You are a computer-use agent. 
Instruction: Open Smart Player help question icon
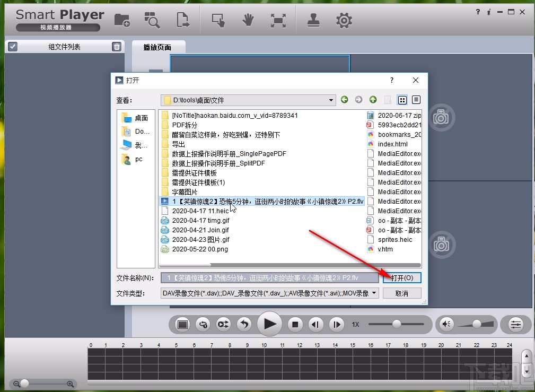click(x=478, y=12)
